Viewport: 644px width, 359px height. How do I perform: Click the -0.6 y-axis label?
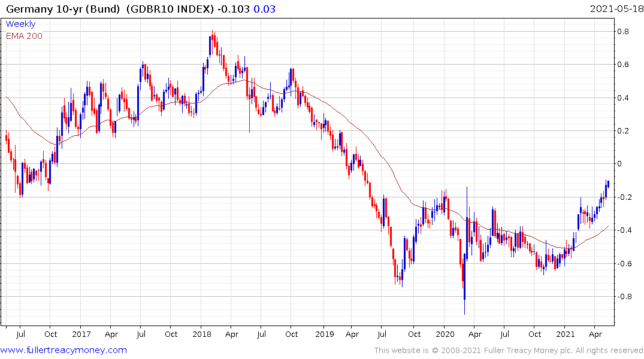pos(624,263)
